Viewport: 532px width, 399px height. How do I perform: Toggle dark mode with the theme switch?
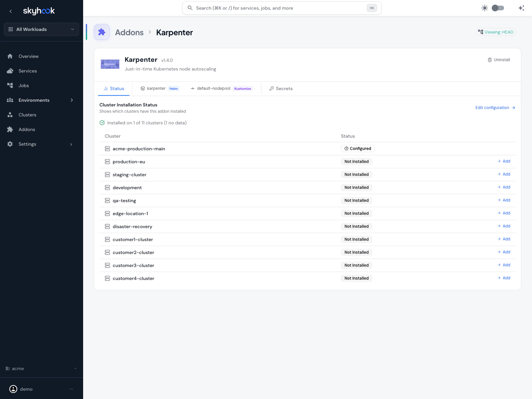(498, 7)
